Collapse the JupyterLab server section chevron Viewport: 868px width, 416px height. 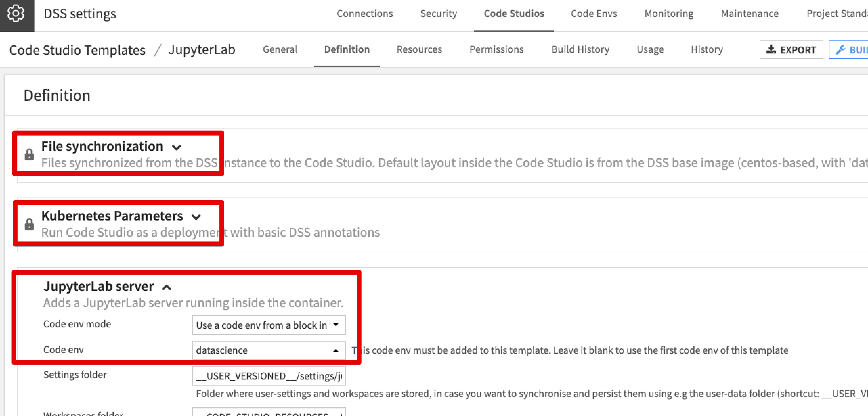167,287
